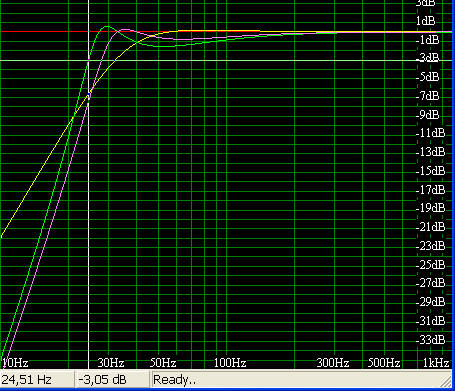
Task: Click the -17dB scale label
Action: coord(431,190)
